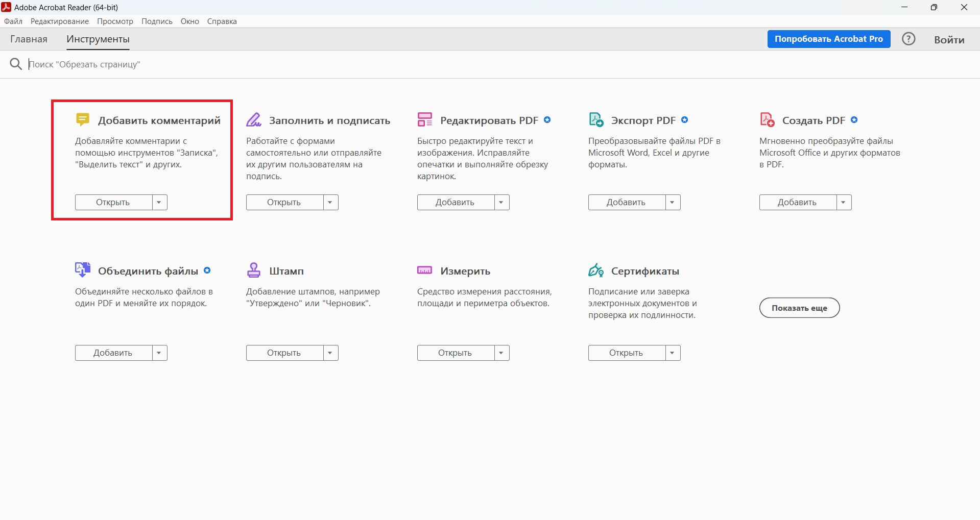This screenshot has height=520, width=980.
Task: Click Открыть under Добавить комментарий
Action: 113,203
